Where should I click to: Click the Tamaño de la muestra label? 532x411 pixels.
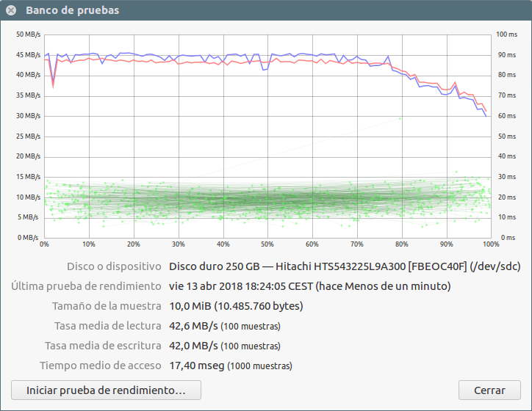pos(106,305)
